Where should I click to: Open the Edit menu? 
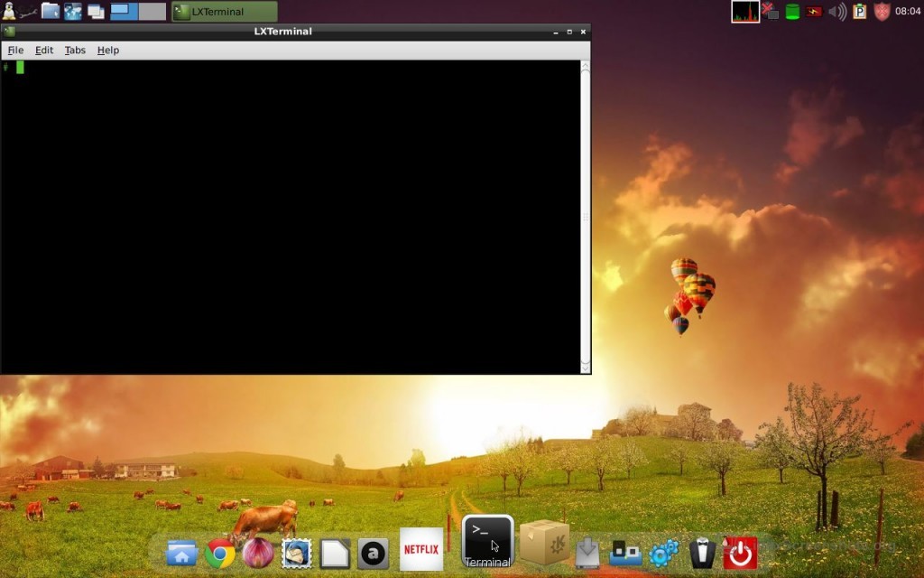click(44, 51)
